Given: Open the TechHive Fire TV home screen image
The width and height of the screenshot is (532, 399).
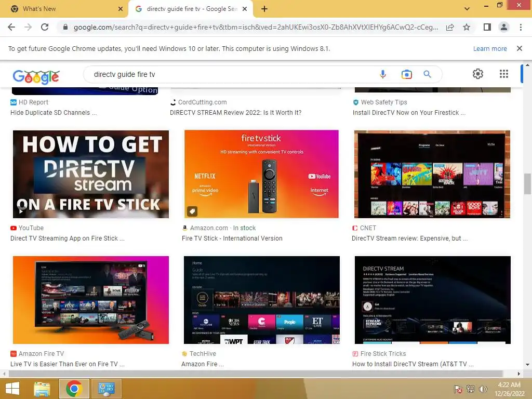Looking at the screenshot, I should (x=262, y=300).
